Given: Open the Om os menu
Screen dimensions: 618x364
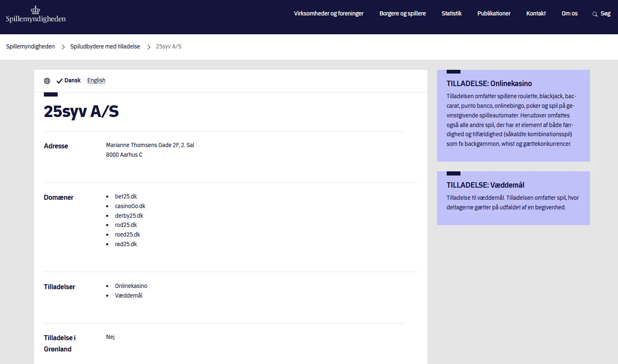Looking at the screenshot, I should coord(570,13).
